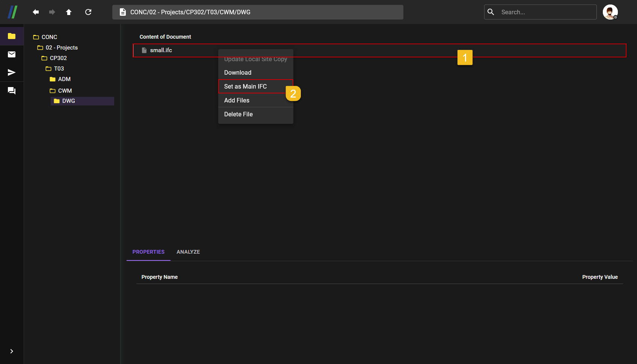Open the chat conversations sidebar icon
This screenshot has width=637, height=364.
[x=12, y=91]
